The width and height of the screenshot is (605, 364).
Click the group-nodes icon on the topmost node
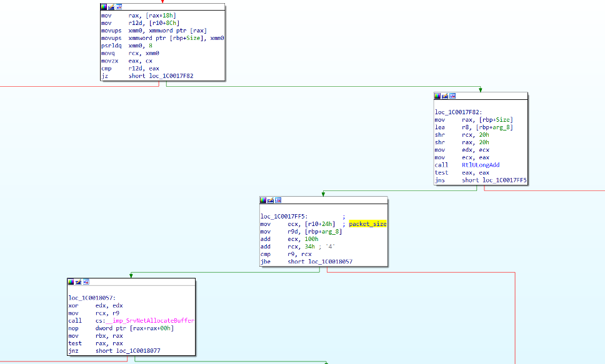[x=119, y=7]
